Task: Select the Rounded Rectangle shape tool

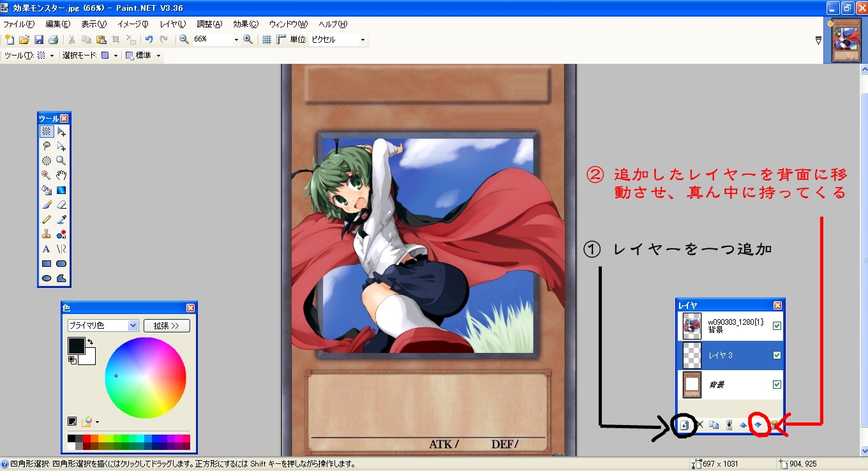Action: [x=61, y=264]
